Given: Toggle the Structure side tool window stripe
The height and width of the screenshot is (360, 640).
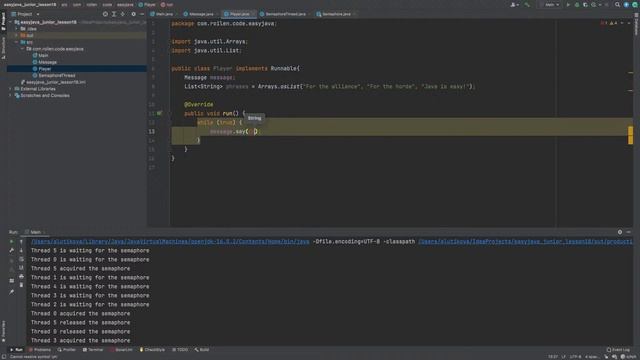Looking at the screenshot, I should point(3,47).
